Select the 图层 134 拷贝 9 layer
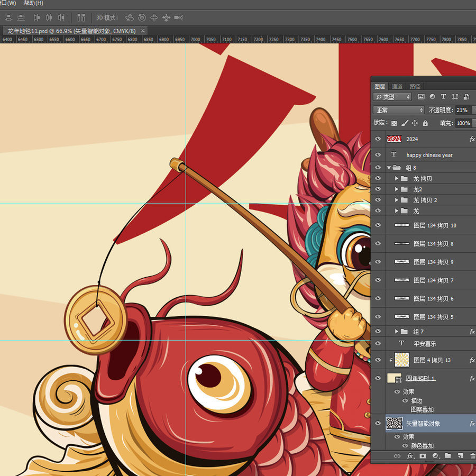This screenshot has height=476, width=476. [x=431, y=262]
